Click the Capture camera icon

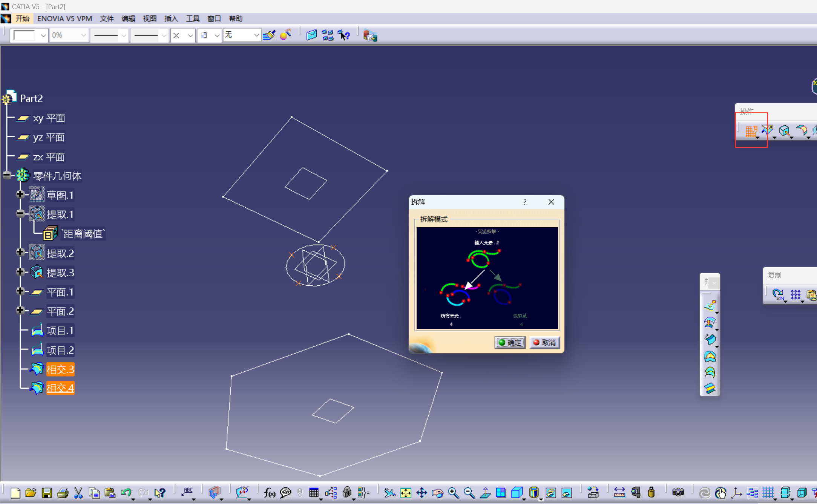(678, 493)
